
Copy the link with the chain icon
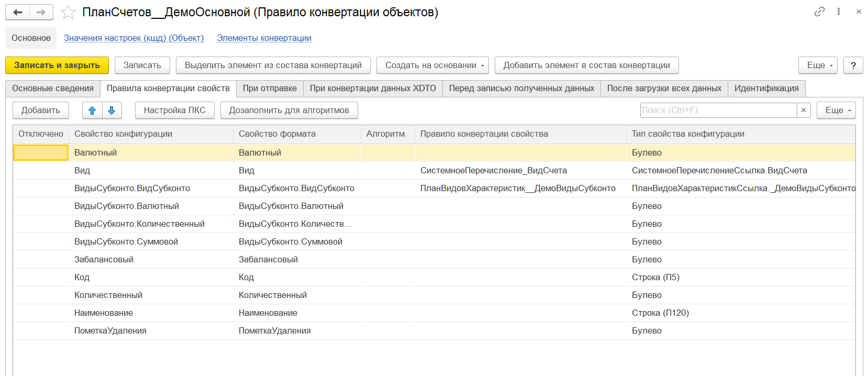(819, 12)
